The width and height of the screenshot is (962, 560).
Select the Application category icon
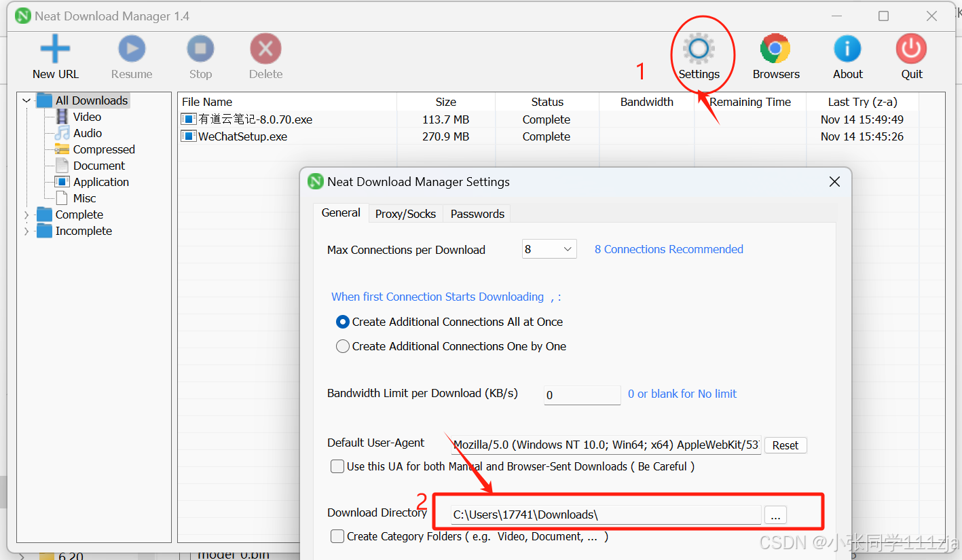tap(62, 182)
